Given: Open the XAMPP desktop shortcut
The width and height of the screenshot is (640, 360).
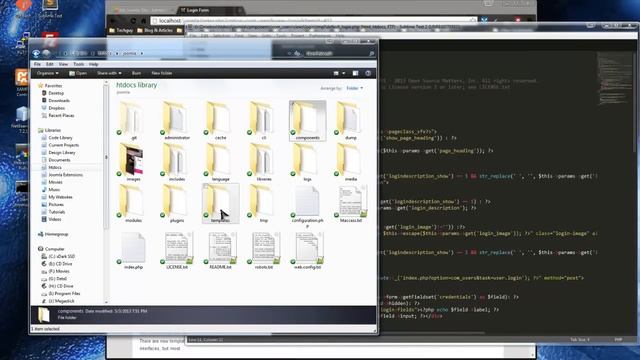Looking at the screenshot, I should click(x=21, y=83).
